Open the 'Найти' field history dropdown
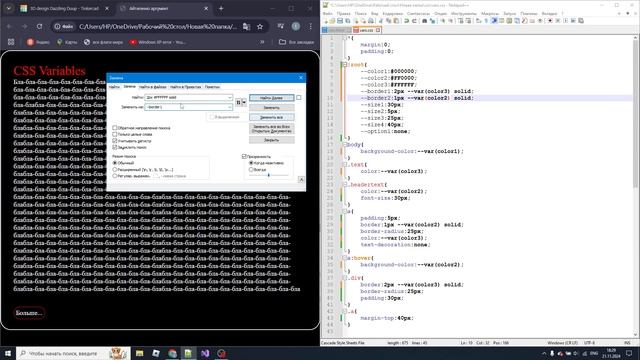 click(230, 98)
